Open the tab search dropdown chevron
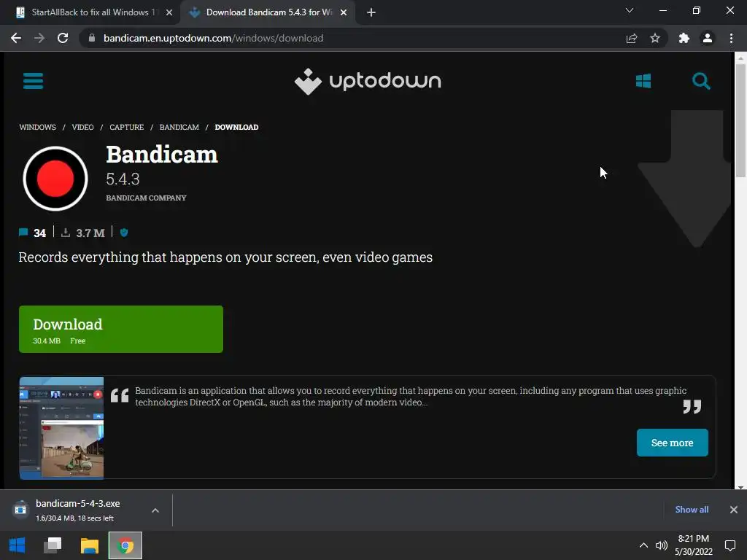 (630, 10)
